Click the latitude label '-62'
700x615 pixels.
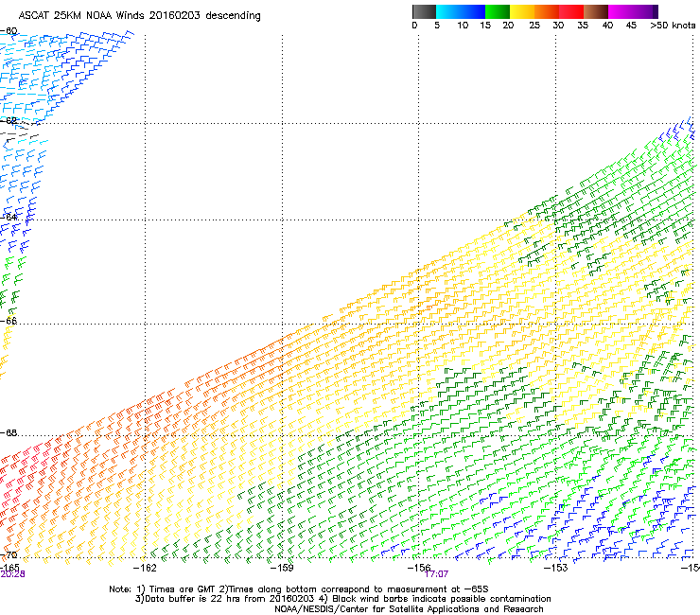coord(9,120)
